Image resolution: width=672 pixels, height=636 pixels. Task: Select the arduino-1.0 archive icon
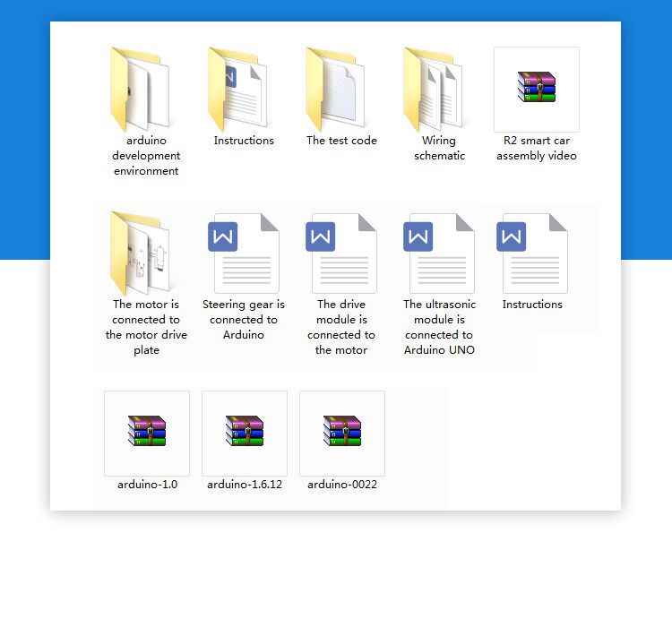click(147, 433)
